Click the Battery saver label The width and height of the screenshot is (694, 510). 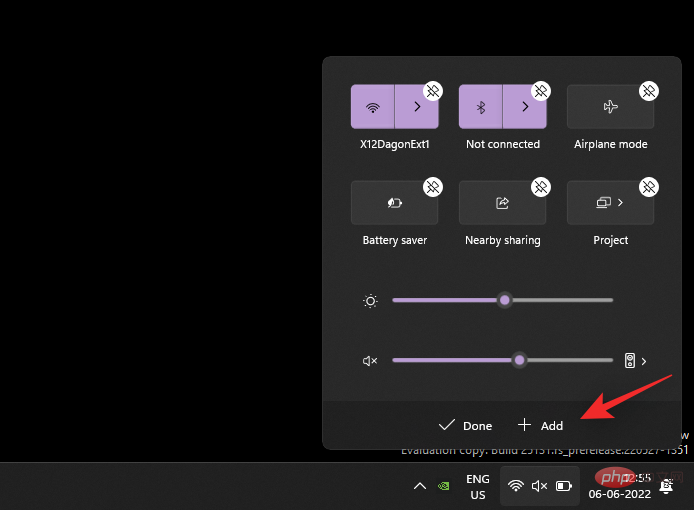(395, 240)
